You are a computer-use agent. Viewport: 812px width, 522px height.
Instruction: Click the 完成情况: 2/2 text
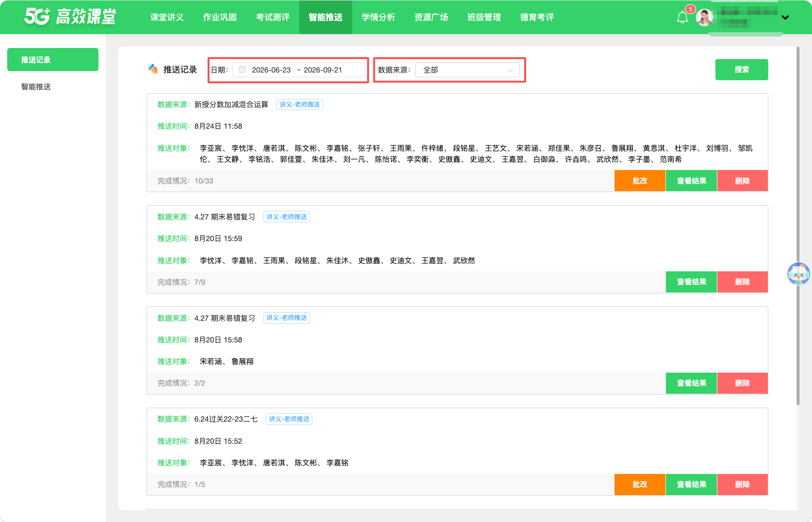(181, 383)
